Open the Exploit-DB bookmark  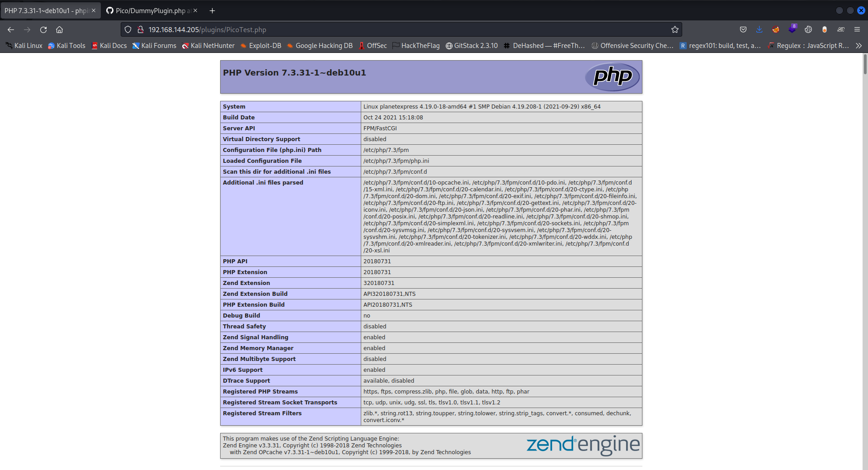(260, 46)
